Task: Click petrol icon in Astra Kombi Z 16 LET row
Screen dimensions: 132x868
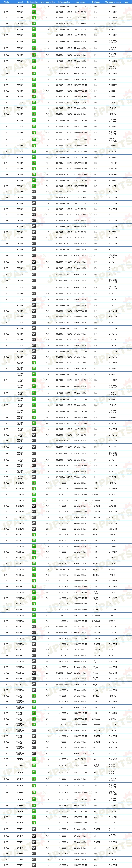Action: click(x=34, y=399)
